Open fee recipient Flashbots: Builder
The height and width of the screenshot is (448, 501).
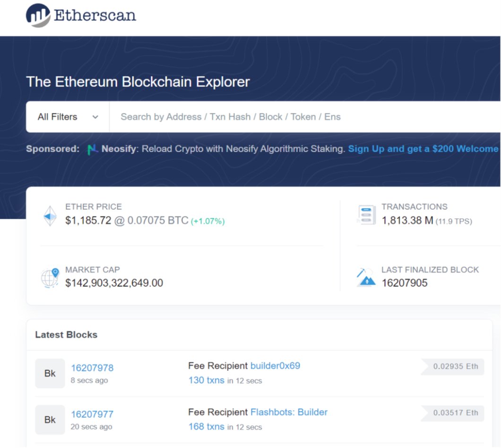tap(289, 412)
